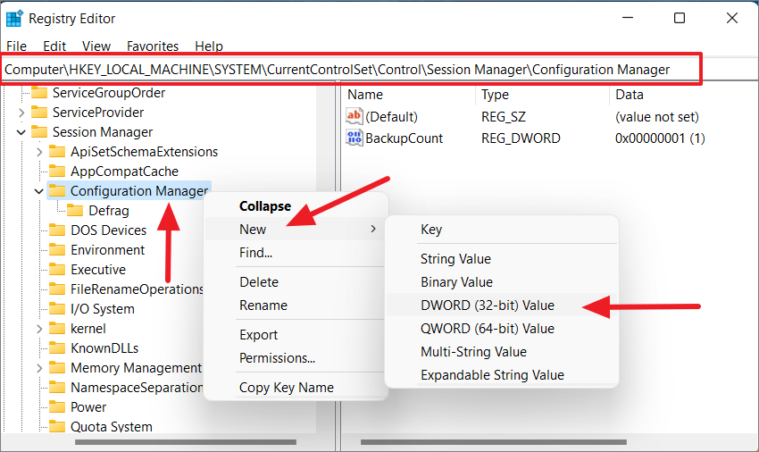The width and height of the screenshot is (759, 452).
Task: Click the 0x00000001 (1) data cell
Action: [x=660, y=138]
